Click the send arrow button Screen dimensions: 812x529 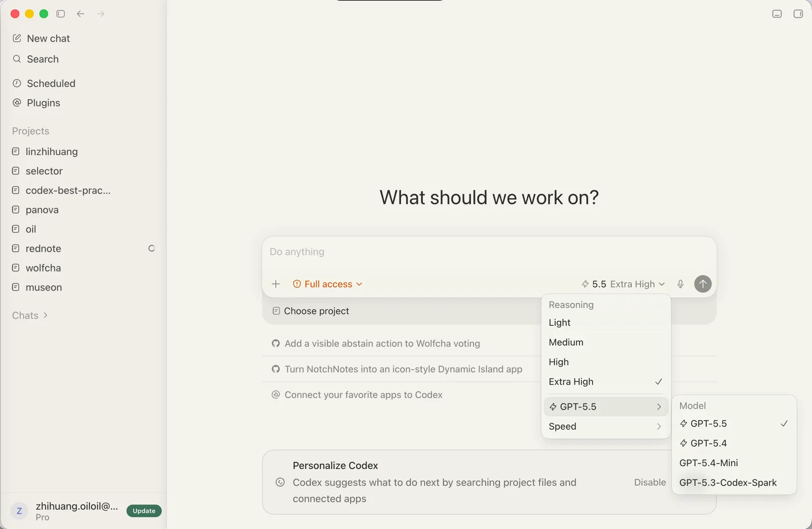tap(703, 284)
